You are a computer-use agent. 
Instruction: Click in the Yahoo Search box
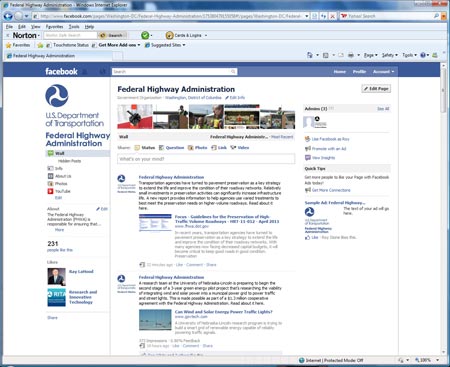pyautogui.click(x=390, y=16)
